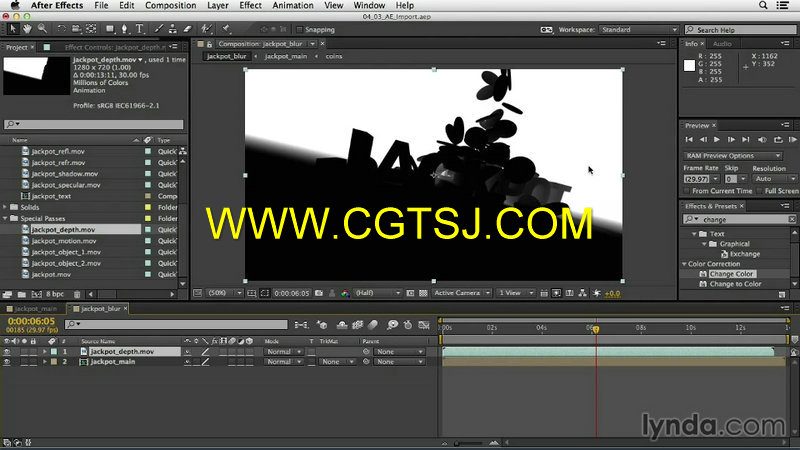Enable From Current Time checkbox
This screenshot has width=800, height=450.
687,191
